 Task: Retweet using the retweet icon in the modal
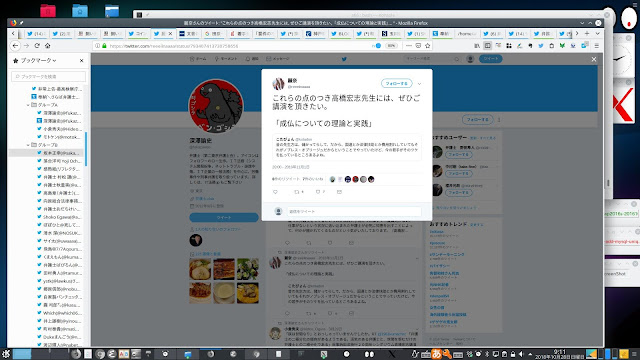(x=297, y=192)
